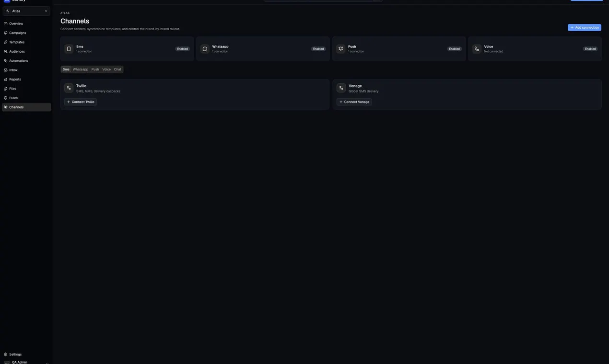Click the Vonage provider settings icon
Screen dimensions: 609x364
(341, 88)
